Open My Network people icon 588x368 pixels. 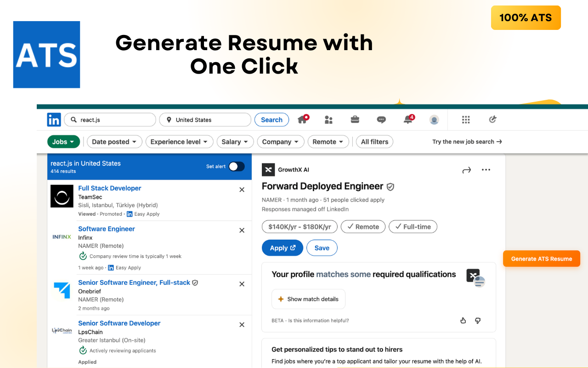(328, 120)
